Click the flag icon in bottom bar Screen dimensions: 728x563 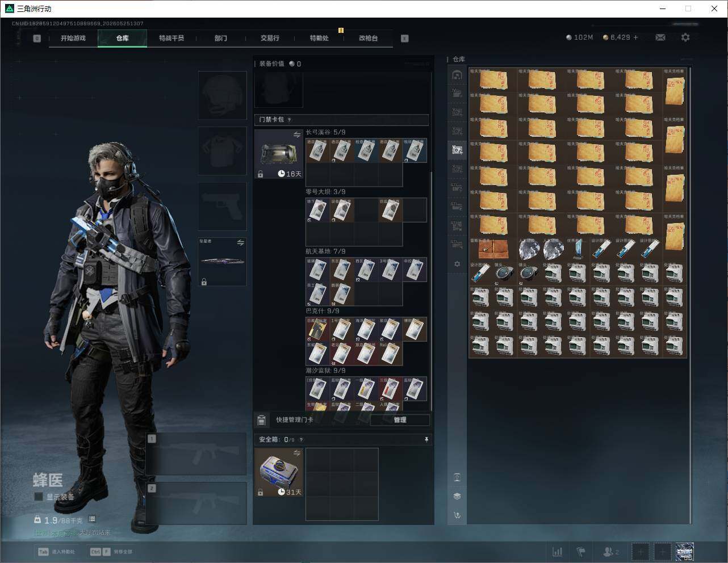click(x=581, y=552)
